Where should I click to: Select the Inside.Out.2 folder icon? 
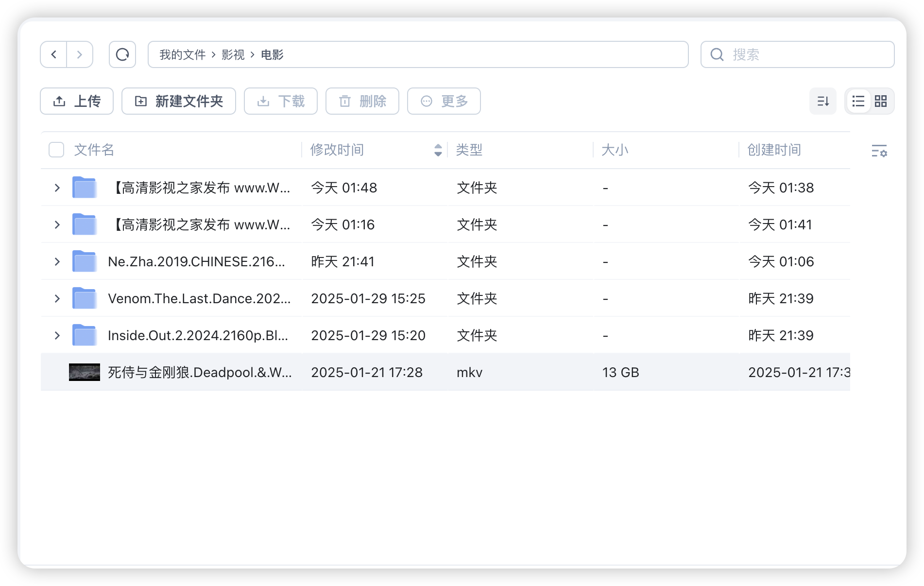(x=85, y=335)
